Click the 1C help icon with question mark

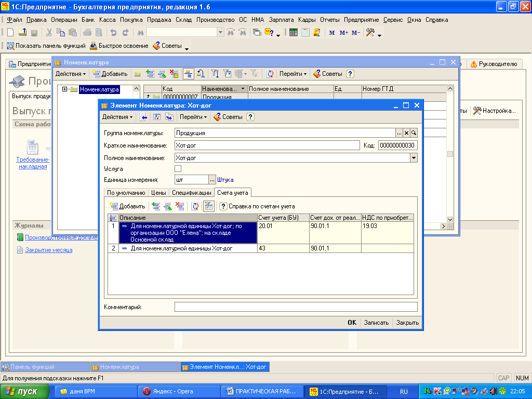[x=270, y=33]
